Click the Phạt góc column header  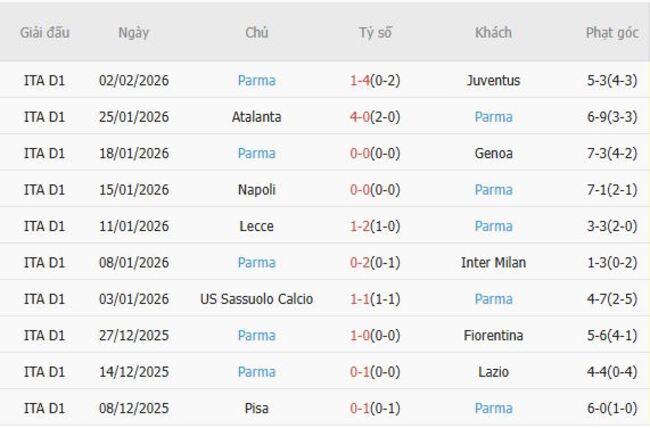click(x=611, y=32)
